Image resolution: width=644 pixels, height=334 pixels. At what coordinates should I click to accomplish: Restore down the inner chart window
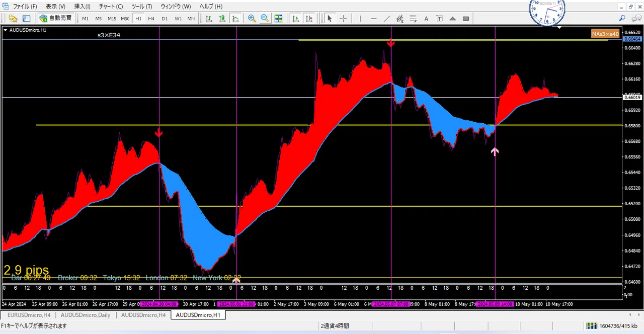631,7
